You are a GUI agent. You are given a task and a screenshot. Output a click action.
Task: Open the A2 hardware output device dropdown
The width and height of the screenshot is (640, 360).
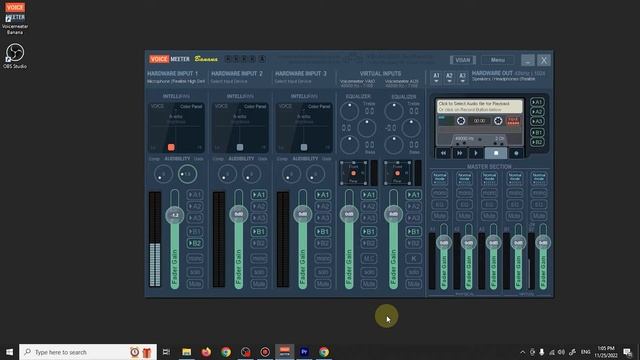point(449,78)
